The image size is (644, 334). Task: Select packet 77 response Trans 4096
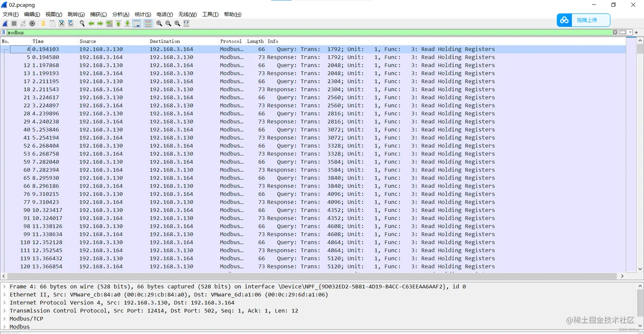[x=313, y=202]
